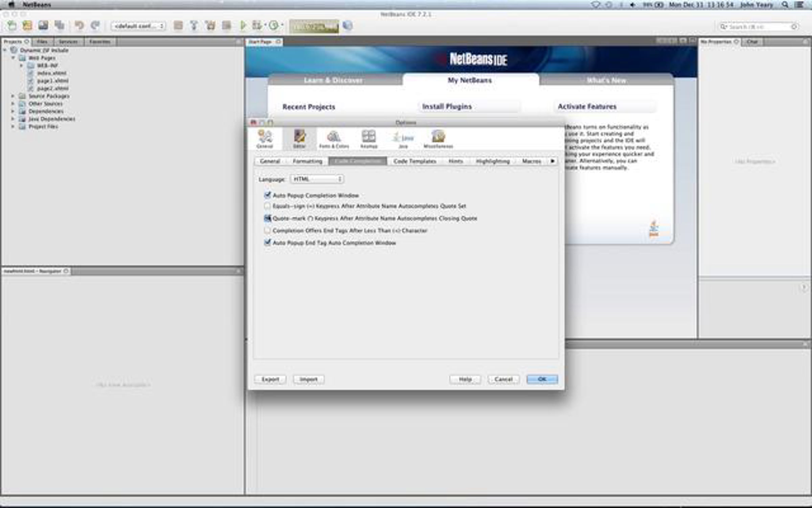
Task: Click the Clean and Build icon
Action: [210, 25]
